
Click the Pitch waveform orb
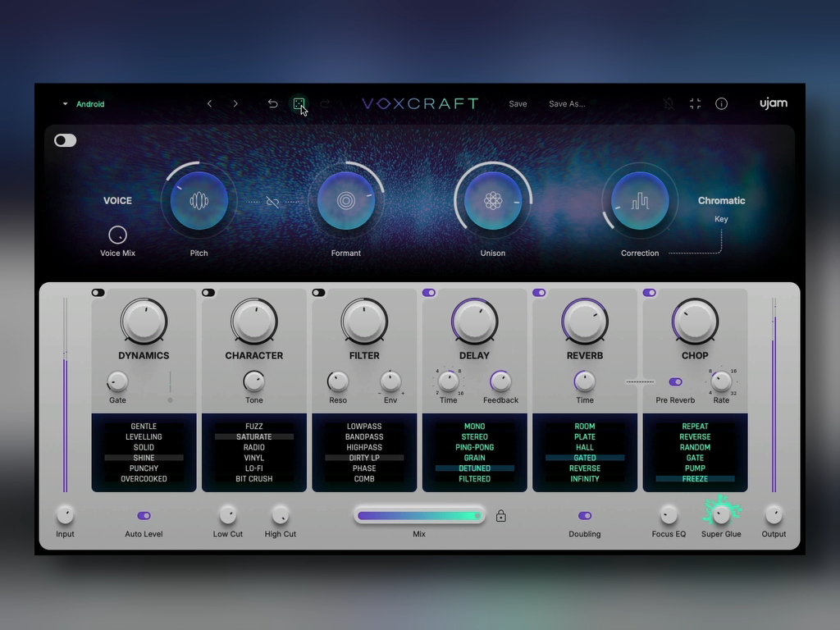[x=199, y=201]
